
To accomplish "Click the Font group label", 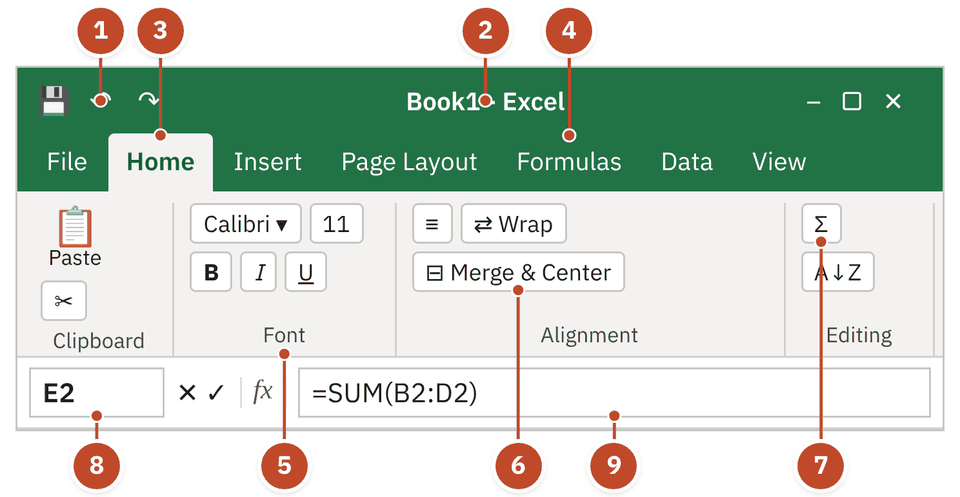I will (284, 335).
